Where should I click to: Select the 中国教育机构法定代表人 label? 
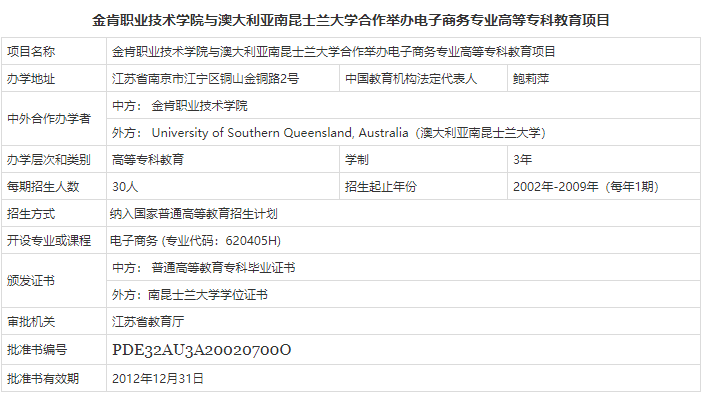coord(411,79)
